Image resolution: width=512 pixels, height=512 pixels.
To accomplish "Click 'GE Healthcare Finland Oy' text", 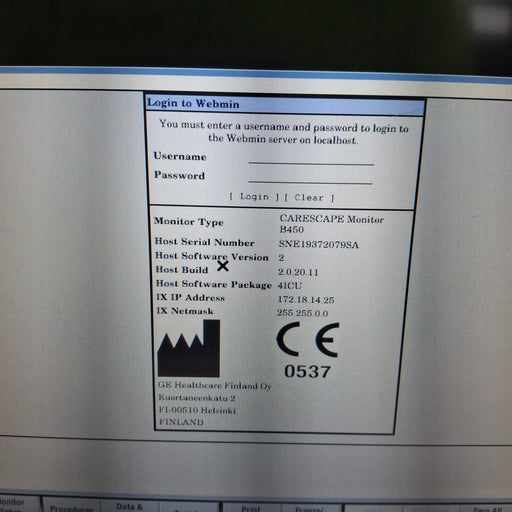I will click(215, 386).
